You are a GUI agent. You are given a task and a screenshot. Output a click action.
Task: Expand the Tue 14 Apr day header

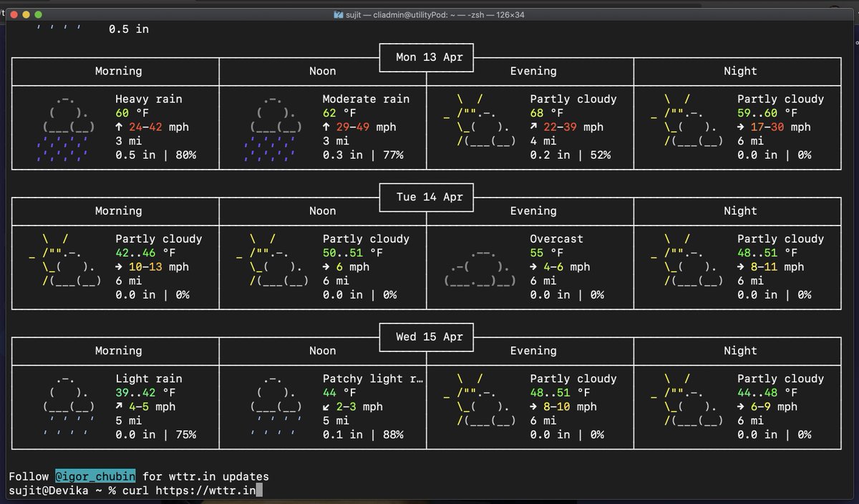426,198
